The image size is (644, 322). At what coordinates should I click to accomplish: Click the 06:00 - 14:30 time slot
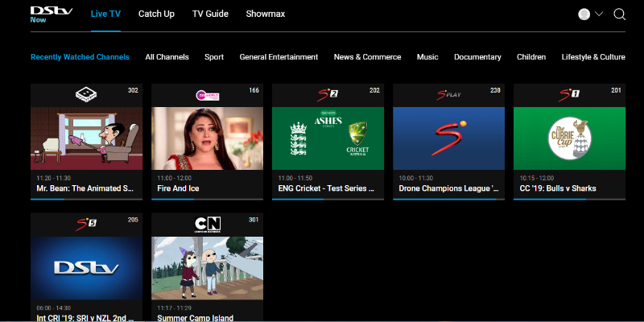(53, 308)
